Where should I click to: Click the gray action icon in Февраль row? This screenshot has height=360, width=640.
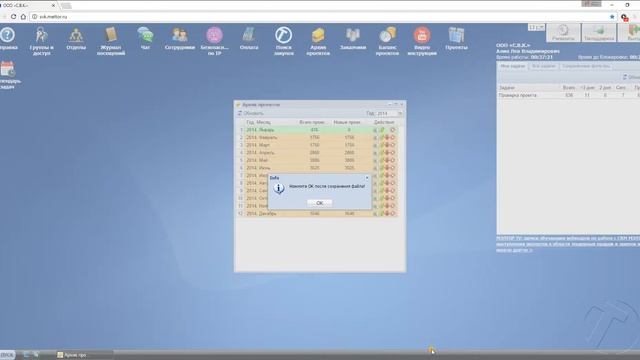(x=375, y=138)
